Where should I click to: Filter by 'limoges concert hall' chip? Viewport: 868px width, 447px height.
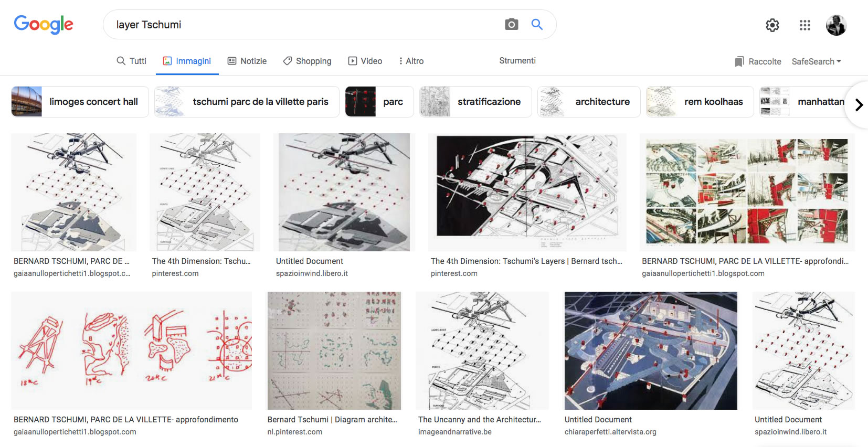coord(80,102)
